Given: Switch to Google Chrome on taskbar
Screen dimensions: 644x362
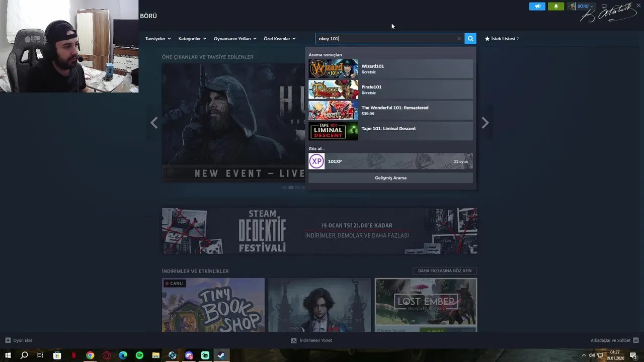Looking at the screenshot, I should (x=90, y=355).
